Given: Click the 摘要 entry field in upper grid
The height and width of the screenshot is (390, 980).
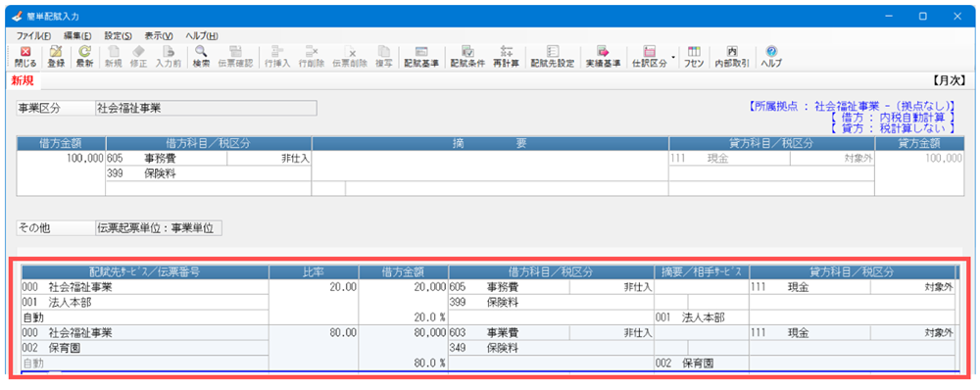Looking at the screenshot, I should pyautogui.click(x=490, y=167).
